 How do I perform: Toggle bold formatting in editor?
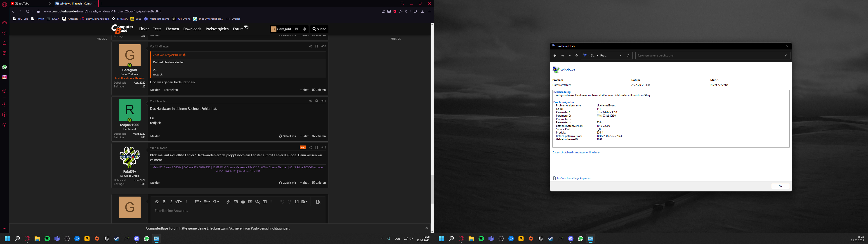point(164,202)
